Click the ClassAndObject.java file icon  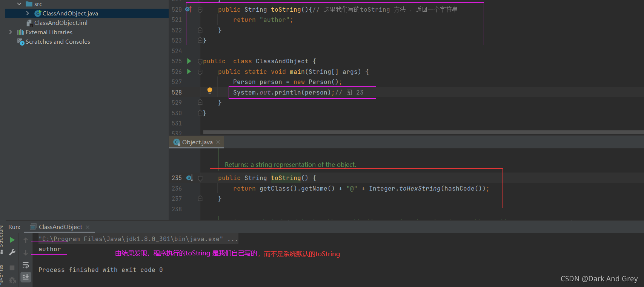(38, 13)
